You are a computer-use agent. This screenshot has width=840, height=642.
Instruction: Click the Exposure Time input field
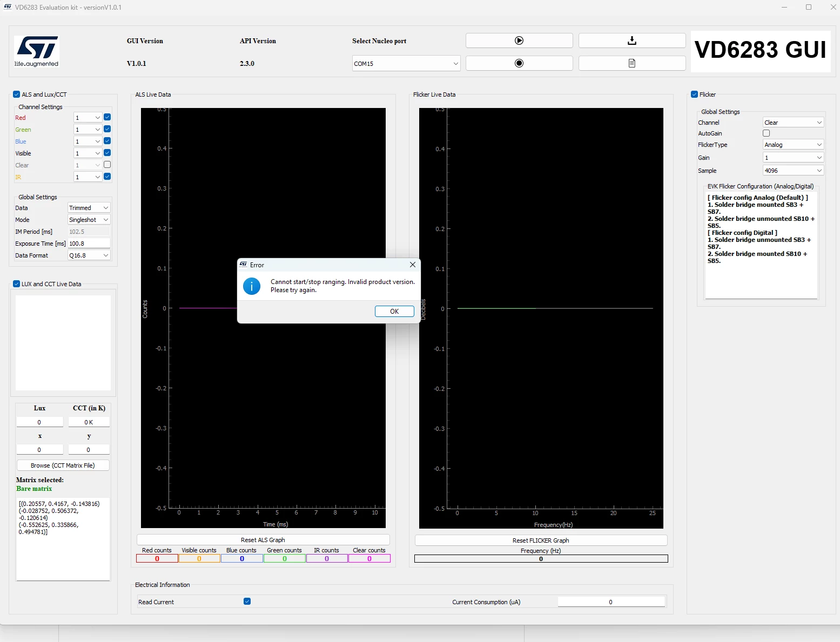pyautogui.click(x=89, y=244)
